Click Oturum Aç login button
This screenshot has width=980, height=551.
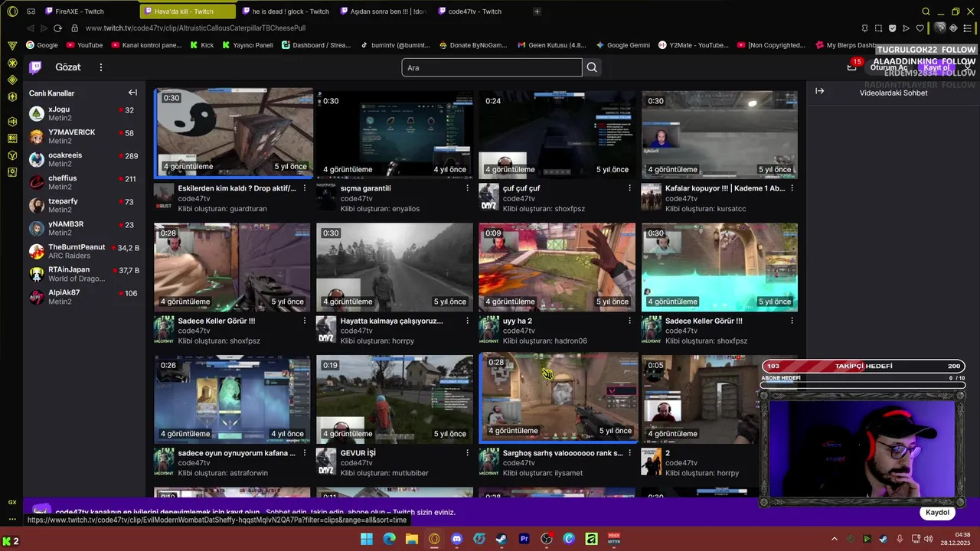point(888,67)
